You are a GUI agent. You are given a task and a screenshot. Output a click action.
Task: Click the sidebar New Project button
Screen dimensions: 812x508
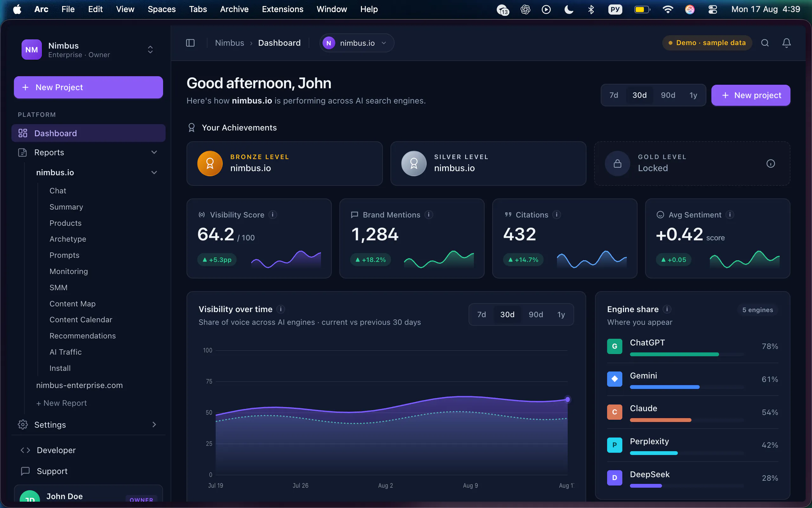[88, 87]
